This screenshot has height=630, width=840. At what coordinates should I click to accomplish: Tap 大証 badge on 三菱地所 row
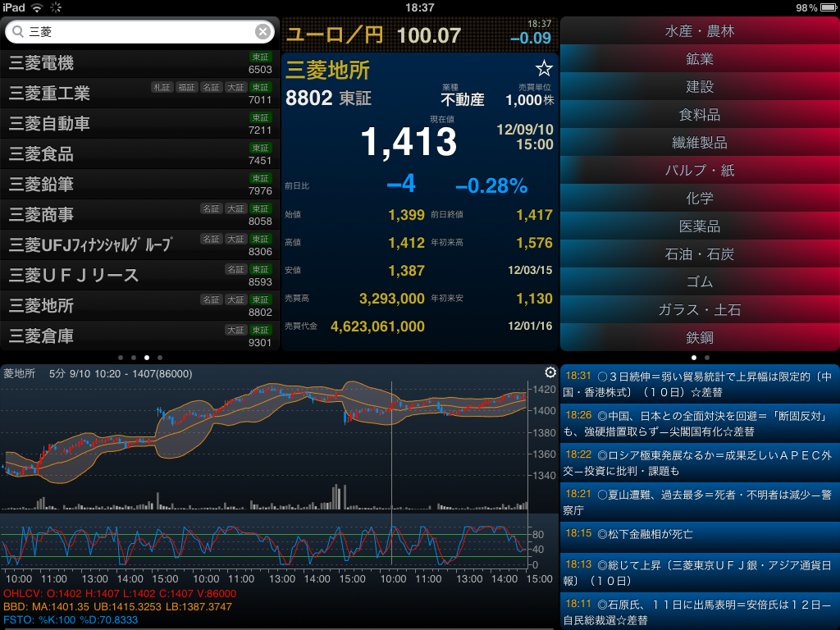pos(235,300)
